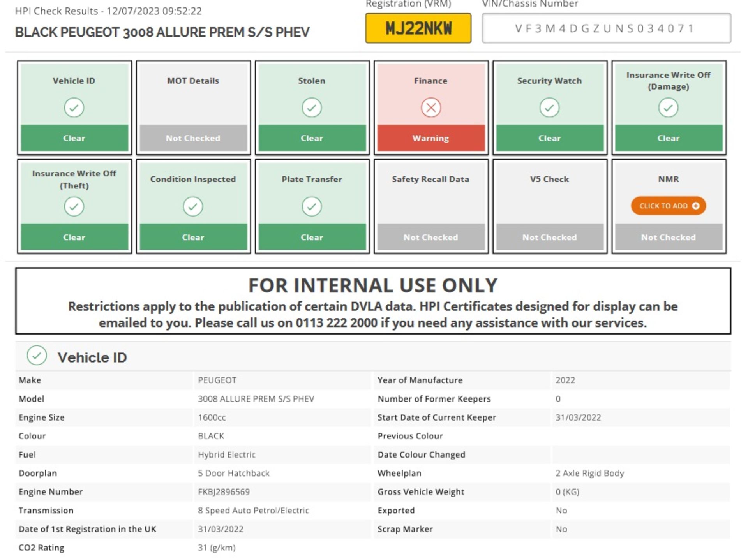
Task: Click the Security Watch Clear bar
Action: 550,138
